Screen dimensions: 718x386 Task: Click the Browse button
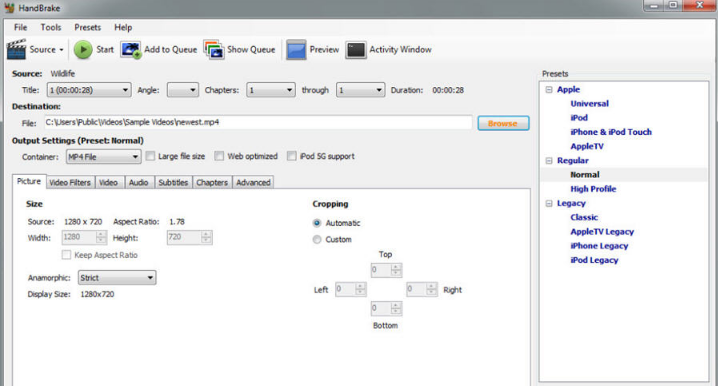pyautogui.click(x=503, y=123)
